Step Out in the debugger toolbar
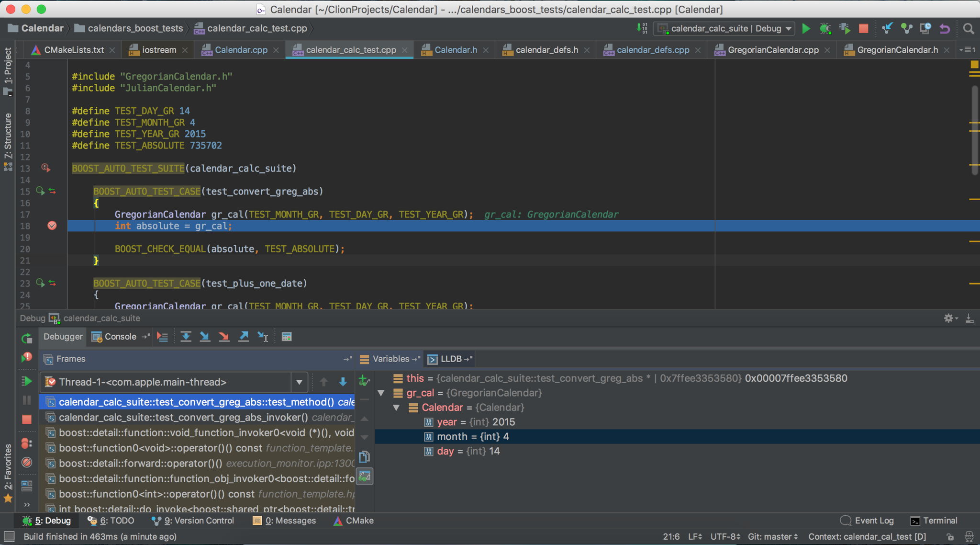Viewport: 980px width, 545px height. pyautogui.click(x=243, y=337)
